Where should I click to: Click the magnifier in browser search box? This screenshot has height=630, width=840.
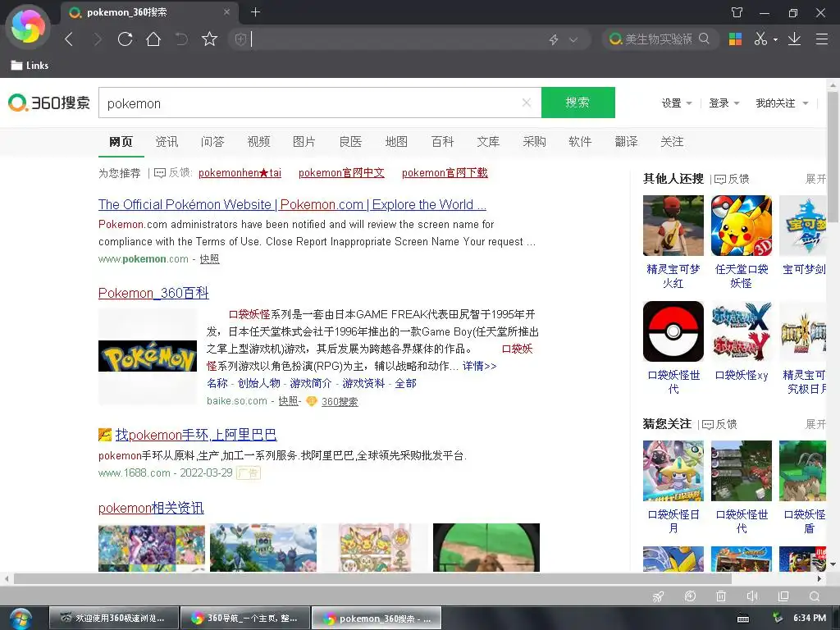[704, 39]
